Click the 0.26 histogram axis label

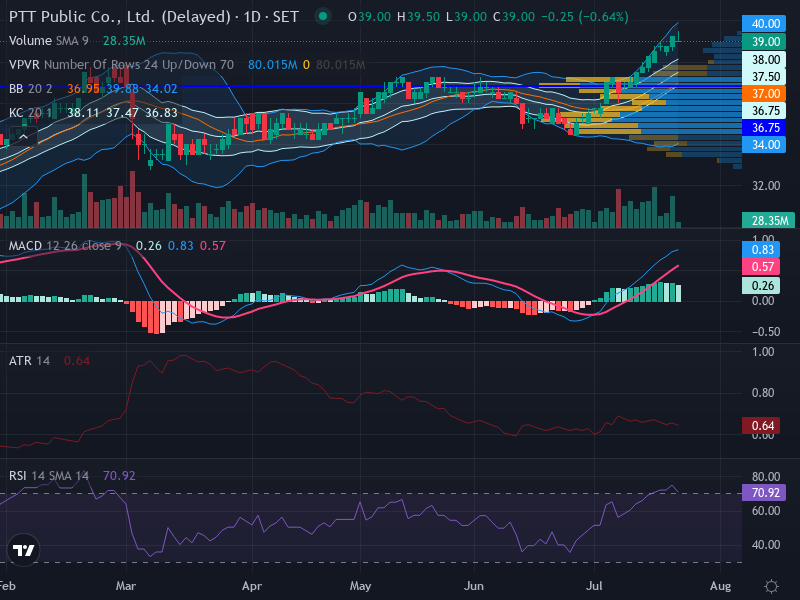pos(761,286)
